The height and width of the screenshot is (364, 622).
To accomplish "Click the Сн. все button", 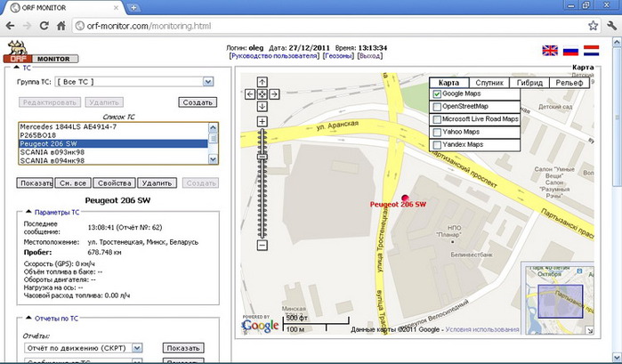I will 73,183.
